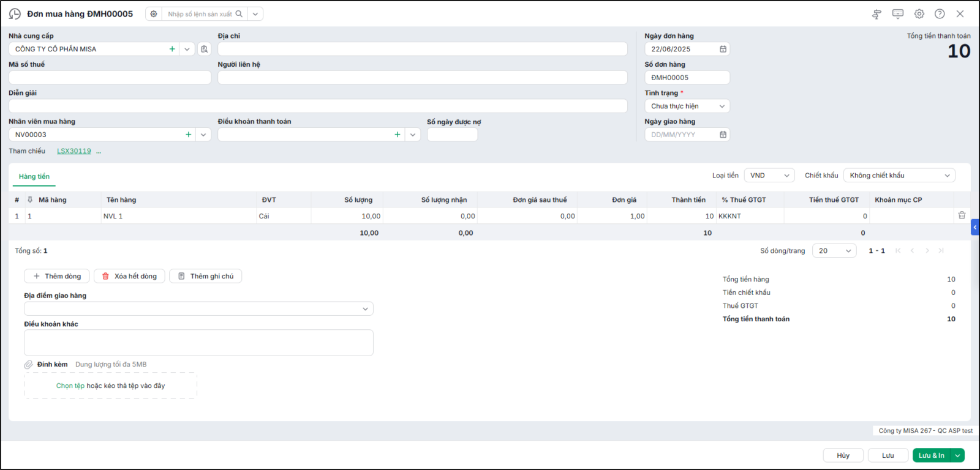
Task: Click the Số lượng column header
Action: pos(358,200)
